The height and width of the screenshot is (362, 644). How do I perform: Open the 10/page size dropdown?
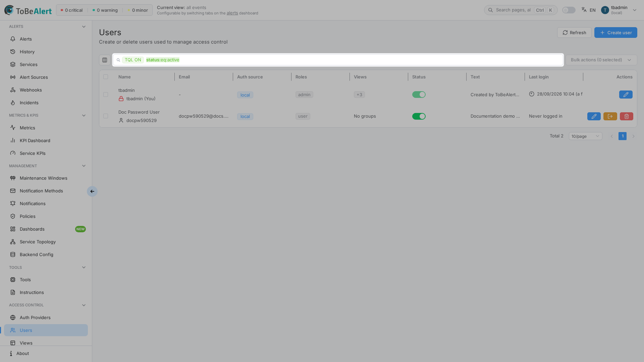coord(585,136)
